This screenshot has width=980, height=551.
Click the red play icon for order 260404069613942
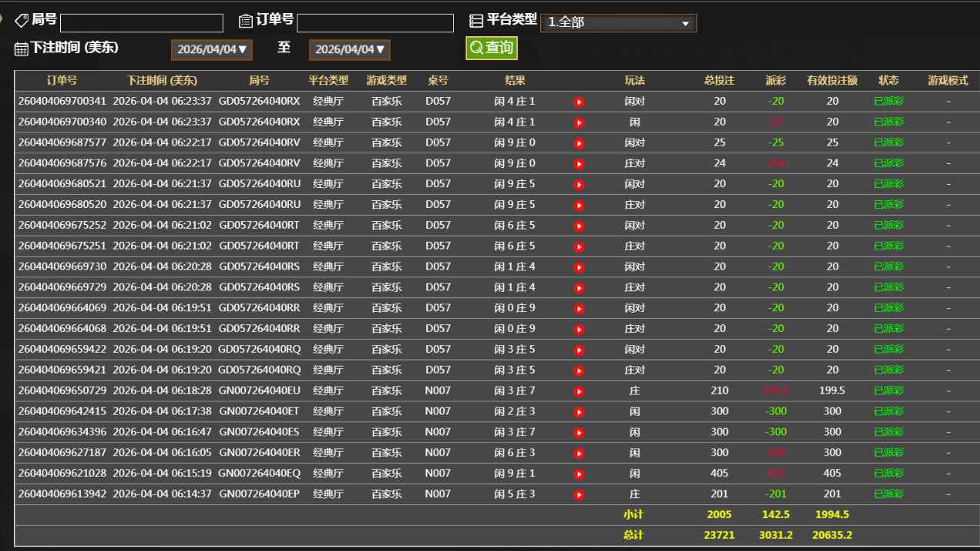579,495
